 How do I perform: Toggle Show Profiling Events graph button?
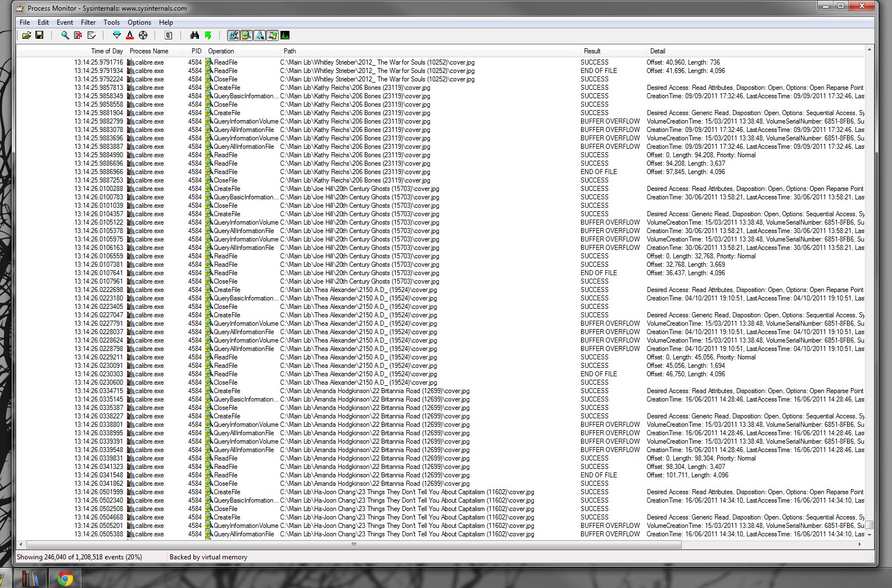click(x=285, y=35)
